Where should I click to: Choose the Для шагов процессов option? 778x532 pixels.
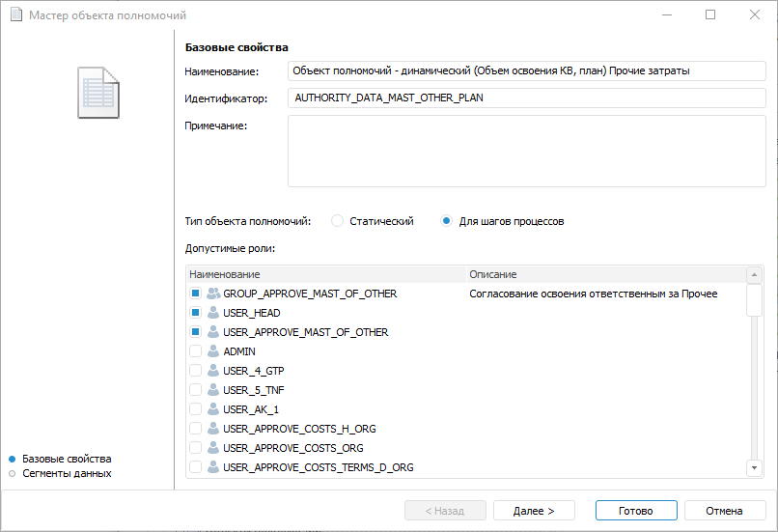point(446,221)
